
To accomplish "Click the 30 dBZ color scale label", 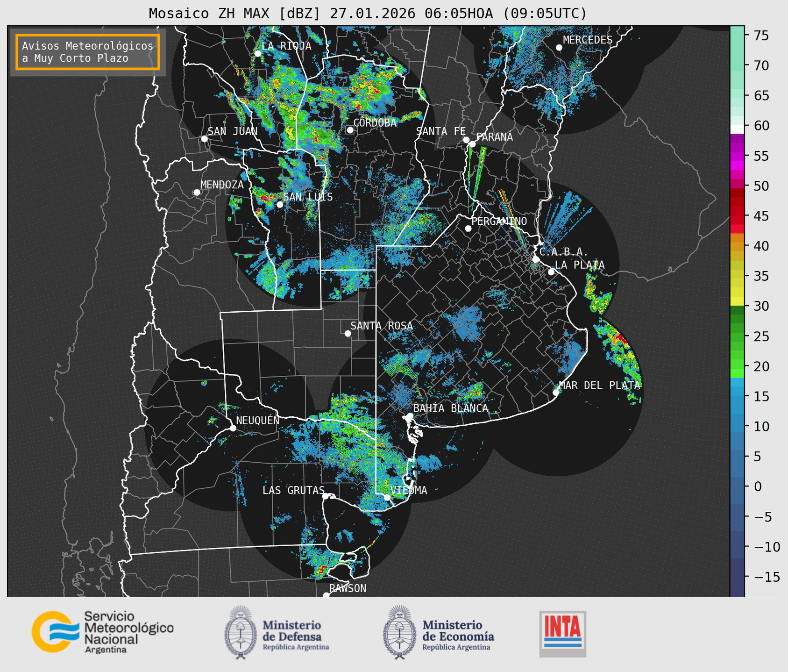I will tap(761, 306).
